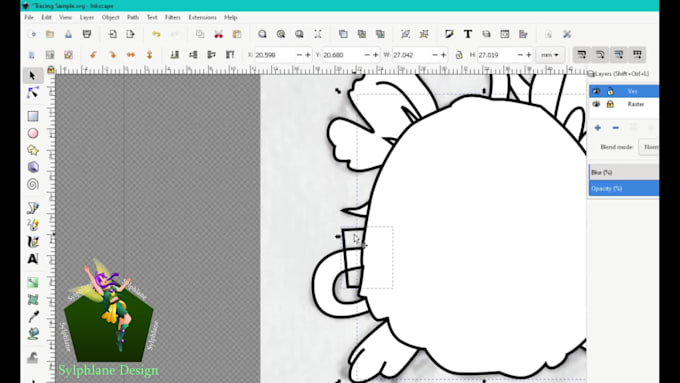Increase X position with plus
The height and width of the screenshot is (383, 680).
(x=307, y=55)
